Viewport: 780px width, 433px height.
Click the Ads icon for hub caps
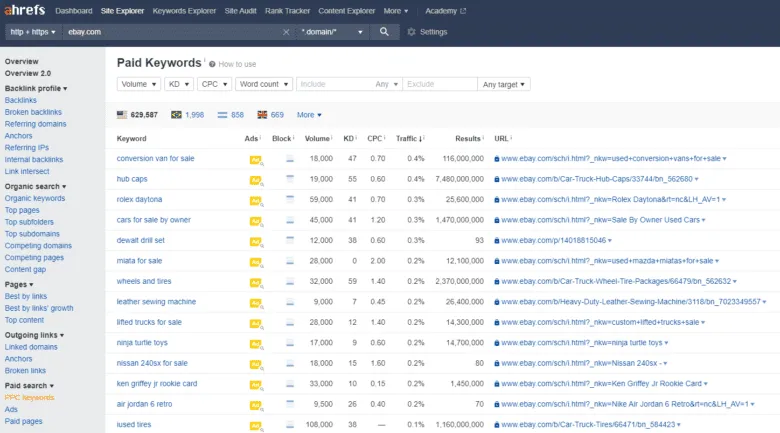[x=256, y=181]
